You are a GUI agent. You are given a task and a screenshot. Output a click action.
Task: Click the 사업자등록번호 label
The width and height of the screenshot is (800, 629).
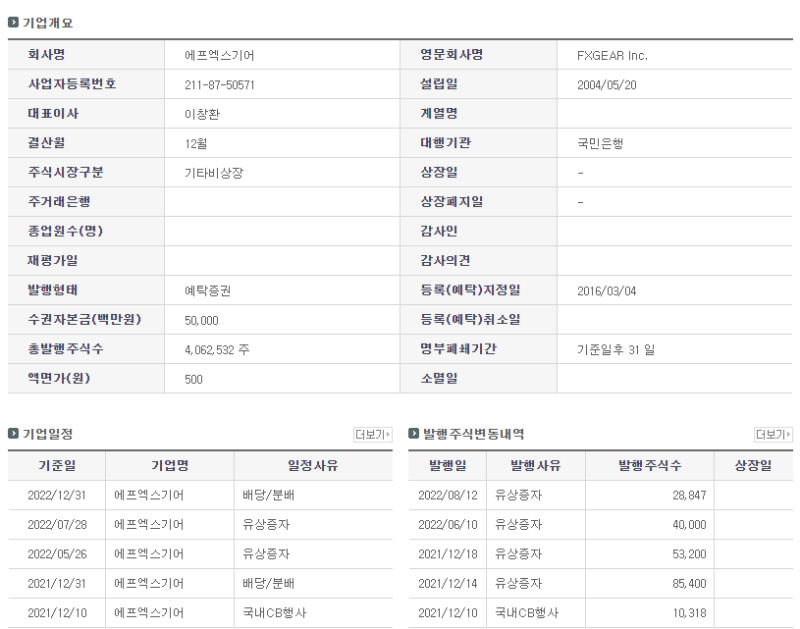point(72,84)
